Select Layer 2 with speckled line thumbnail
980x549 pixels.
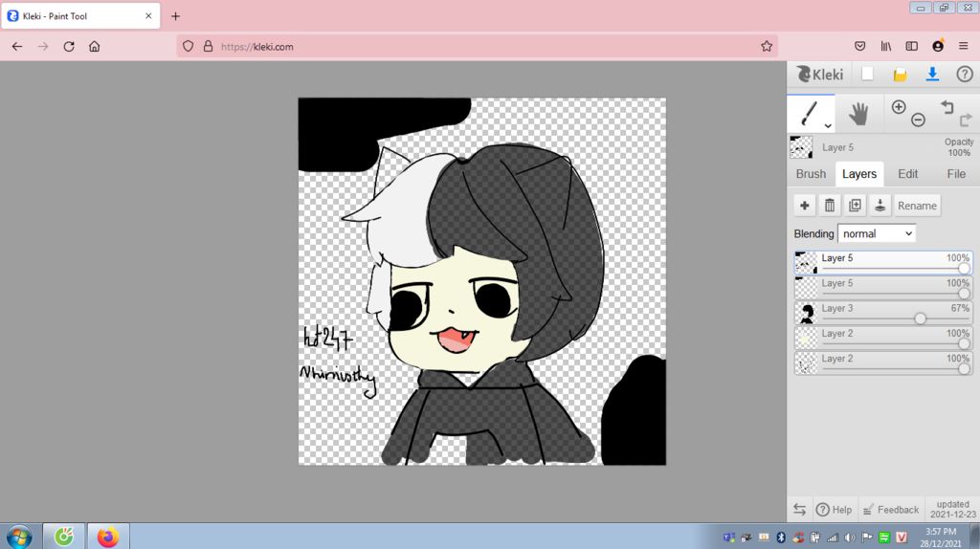tap(883, 362)
